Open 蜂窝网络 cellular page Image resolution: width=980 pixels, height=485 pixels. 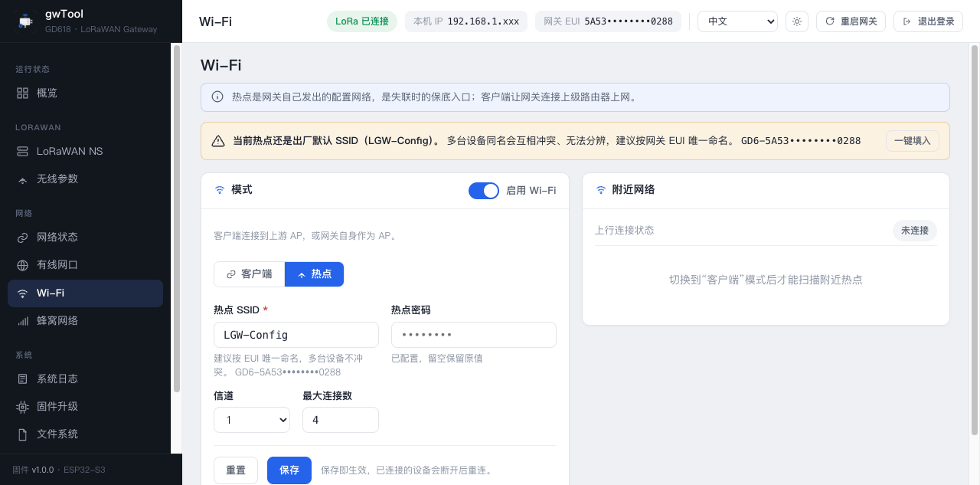(x=85, y=320)
